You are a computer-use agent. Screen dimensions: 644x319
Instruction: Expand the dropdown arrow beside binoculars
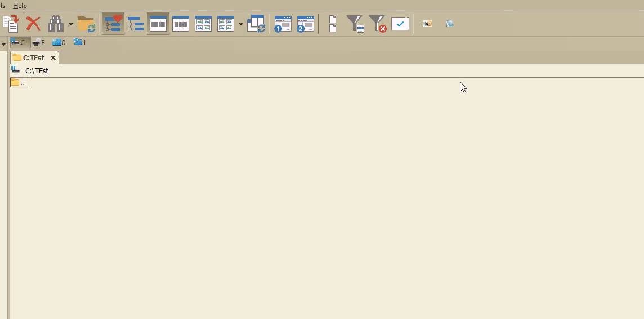71,24
